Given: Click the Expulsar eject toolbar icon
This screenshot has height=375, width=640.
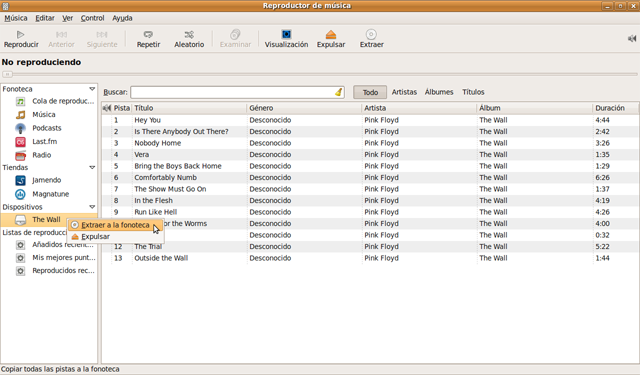Looking at the screenshot, I should pos(331,34).
